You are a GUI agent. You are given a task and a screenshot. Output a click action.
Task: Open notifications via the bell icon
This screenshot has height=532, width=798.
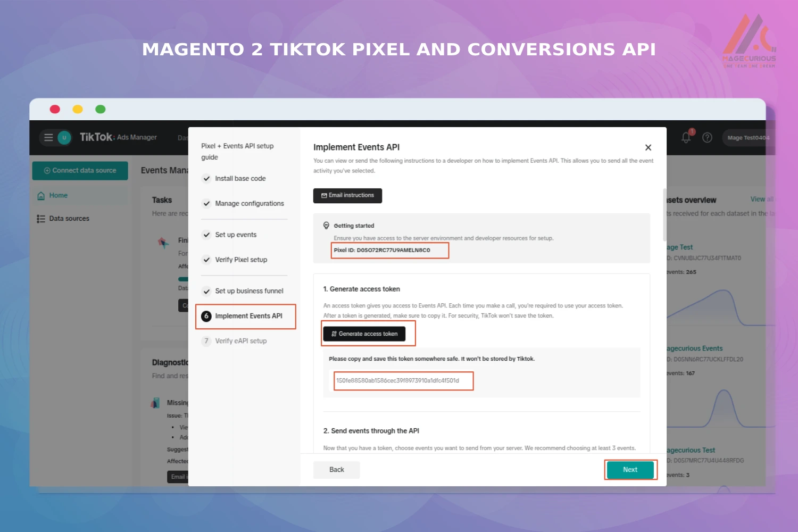pyautogui.click(x=686, y=137)
